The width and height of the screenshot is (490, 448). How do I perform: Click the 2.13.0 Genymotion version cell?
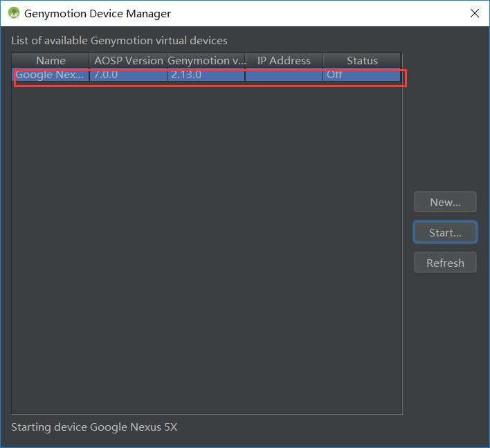[x=206, y=75]
